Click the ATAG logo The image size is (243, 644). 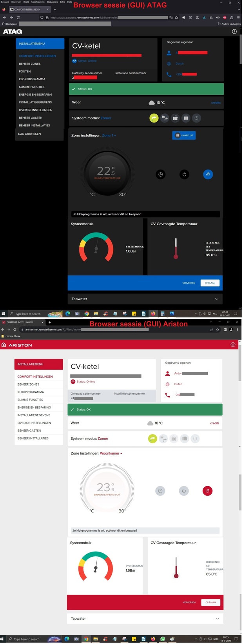pyautogui.click(x=13, y=31)
